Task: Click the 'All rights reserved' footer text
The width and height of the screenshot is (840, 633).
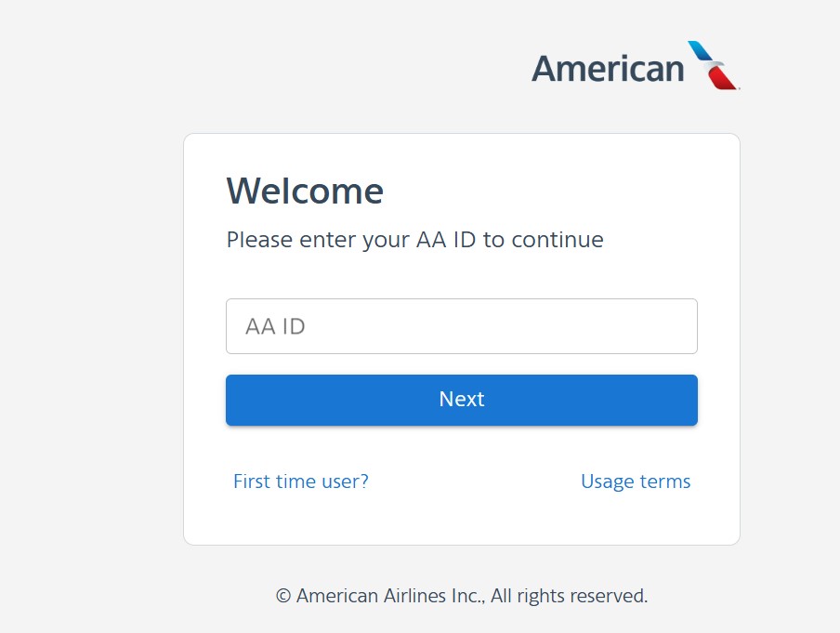Action: pos(569,596)
